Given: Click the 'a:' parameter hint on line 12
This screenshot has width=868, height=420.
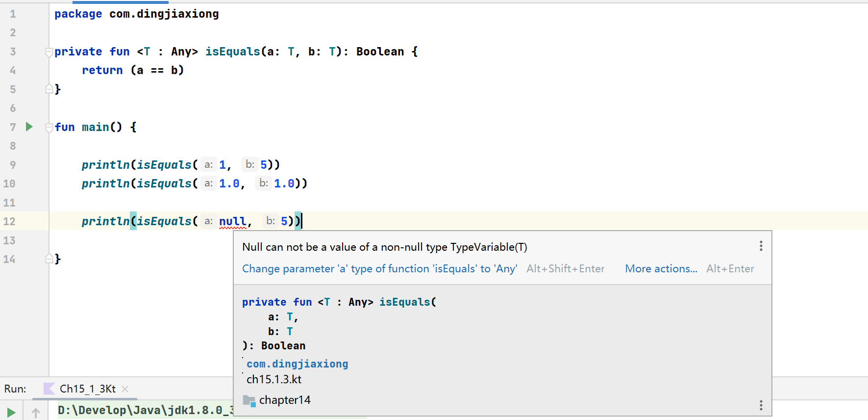Looking at the screenshot, I should tap(209, 221).
